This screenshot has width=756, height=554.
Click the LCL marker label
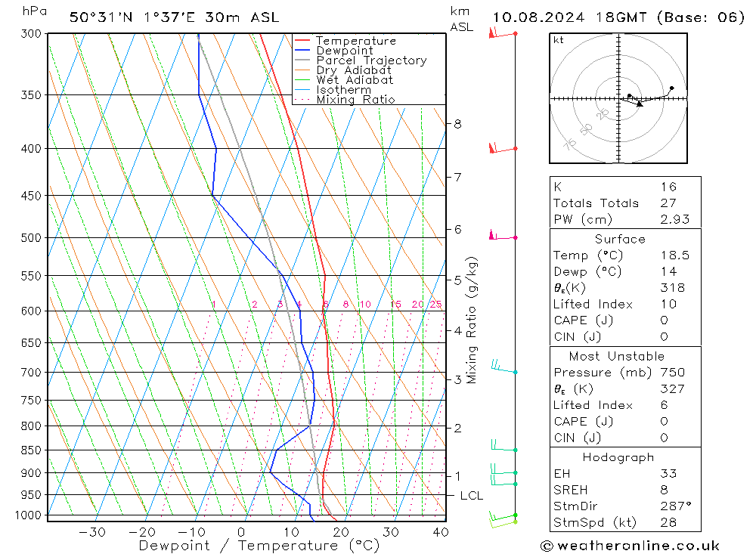tap(472, 496)
